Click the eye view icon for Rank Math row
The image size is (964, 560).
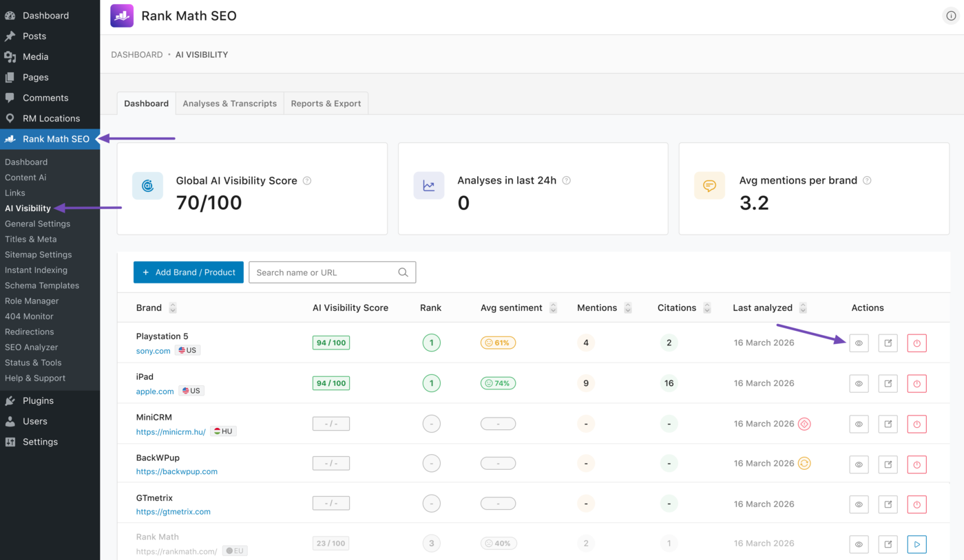pos(859,544)
